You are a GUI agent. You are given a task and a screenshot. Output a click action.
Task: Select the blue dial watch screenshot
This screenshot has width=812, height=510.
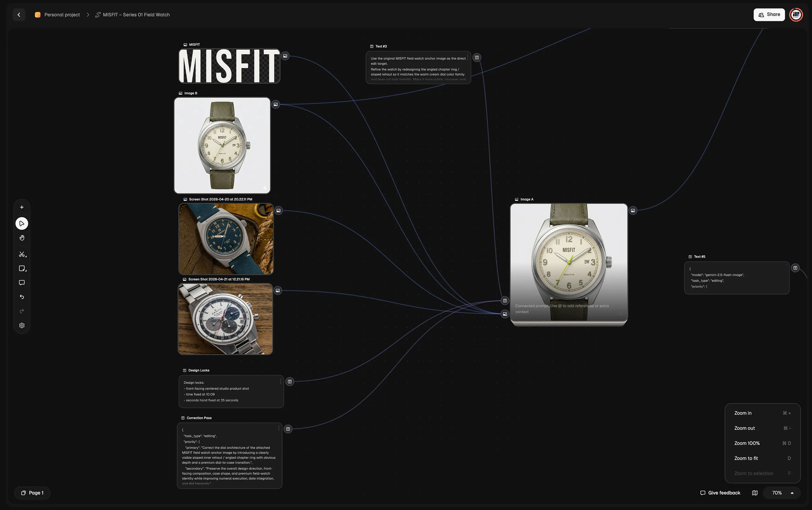point(226,239)
